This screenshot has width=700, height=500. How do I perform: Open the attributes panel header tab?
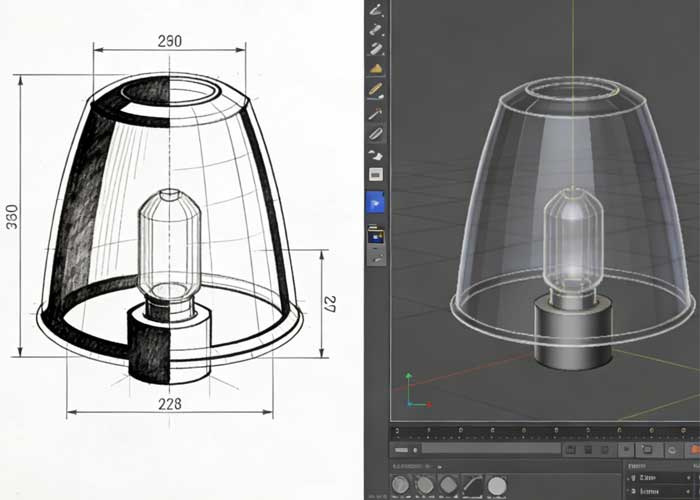tap(637, 466)
